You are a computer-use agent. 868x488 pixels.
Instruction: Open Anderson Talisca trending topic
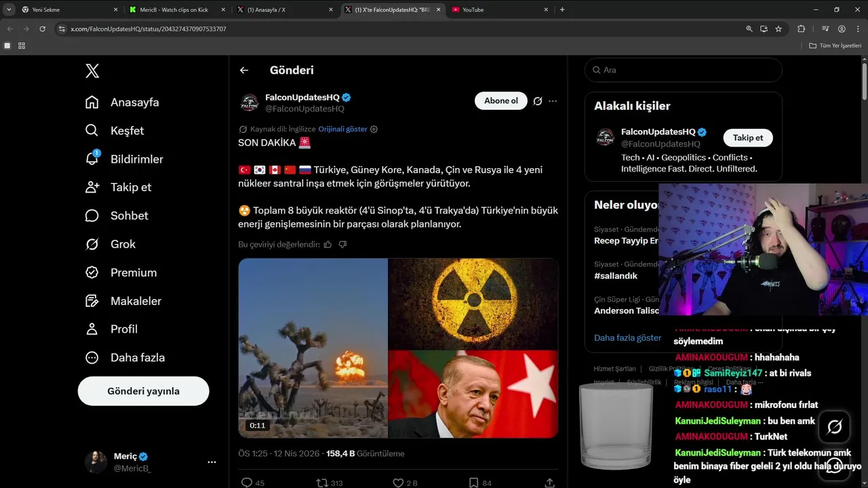(626, 310)
